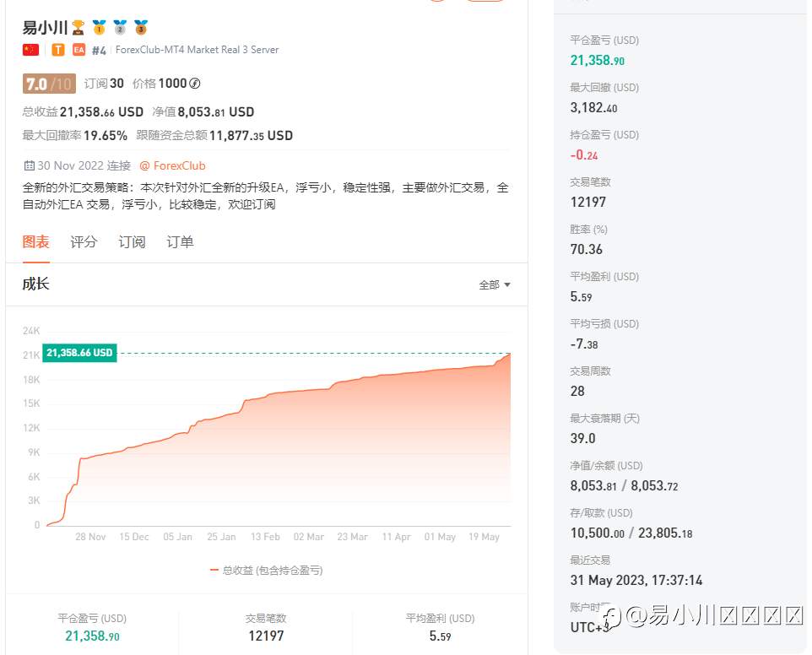Click the 平均亏损 -7.38 value
The image size is (812, 655).
point(584,344)
